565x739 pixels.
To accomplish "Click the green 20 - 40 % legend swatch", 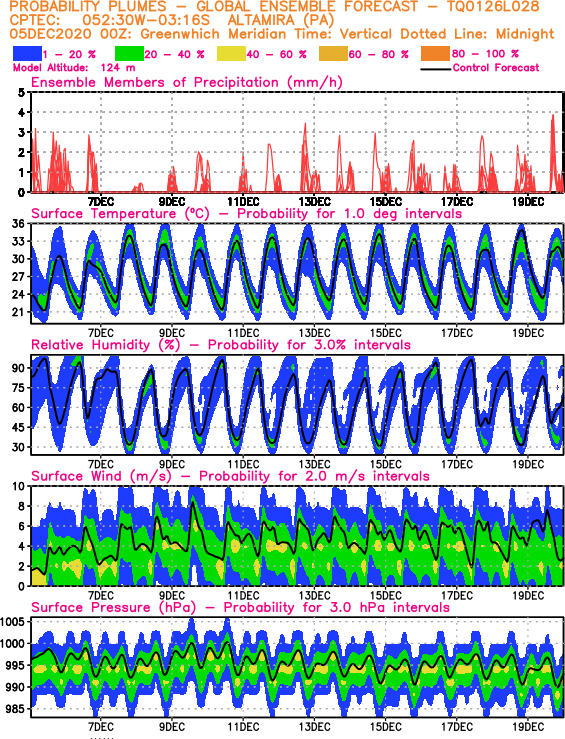I will click(129, 54).
